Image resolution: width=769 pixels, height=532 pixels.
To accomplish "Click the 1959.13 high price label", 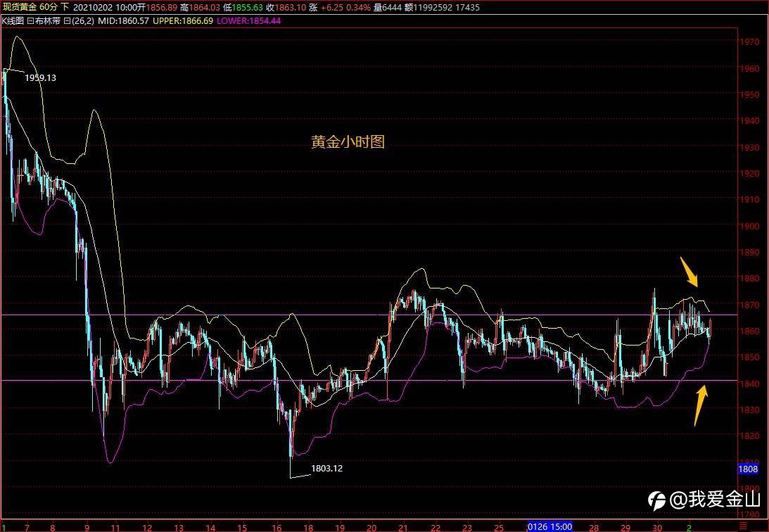I will [40, 78].
